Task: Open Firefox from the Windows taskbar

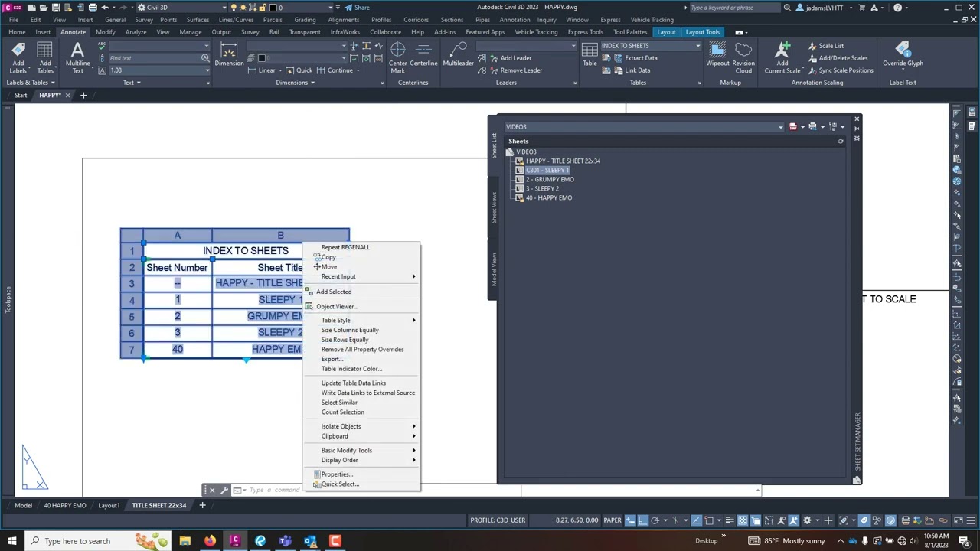Action: click(210, 541)
